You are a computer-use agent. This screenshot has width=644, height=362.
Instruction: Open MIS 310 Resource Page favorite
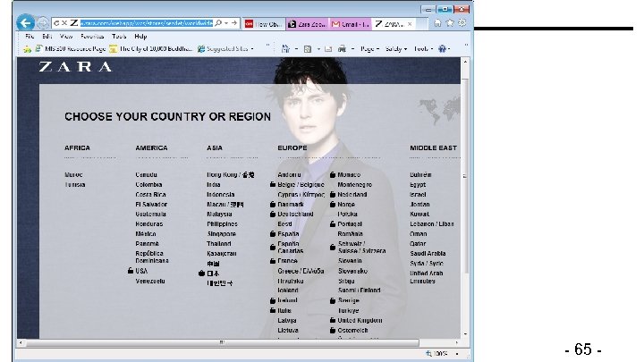tap(71, 49)
